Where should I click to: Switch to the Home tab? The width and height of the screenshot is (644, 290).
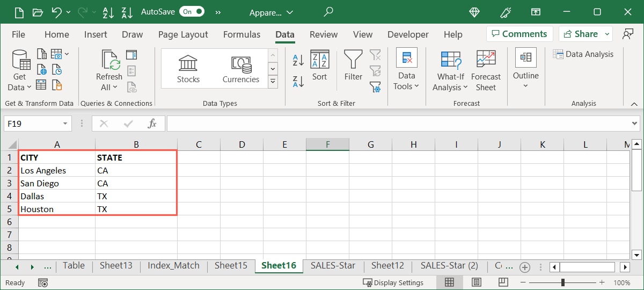coord(57,34)
